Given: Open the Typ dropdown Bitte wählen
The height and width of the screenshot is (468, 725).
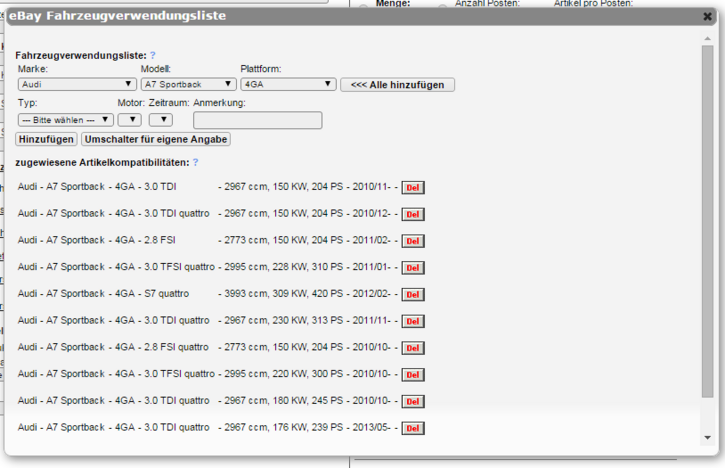Looking at the screenshot, I should pos(66,120).
